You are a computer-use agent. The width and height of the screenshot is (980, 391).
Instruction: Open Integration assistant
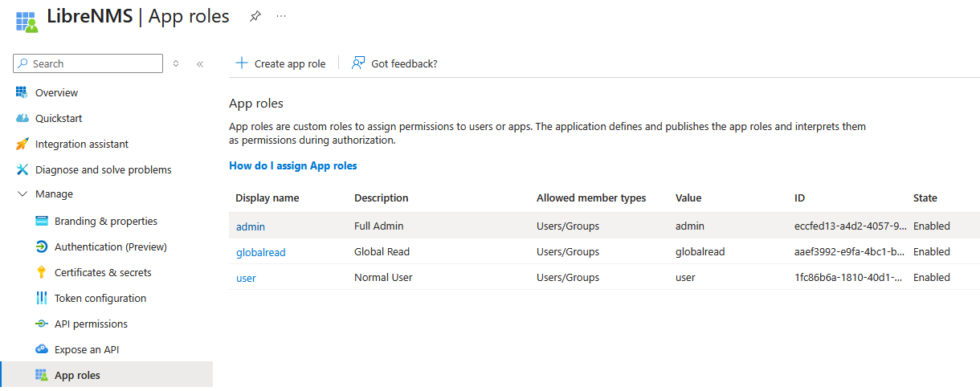coord(82,144)
